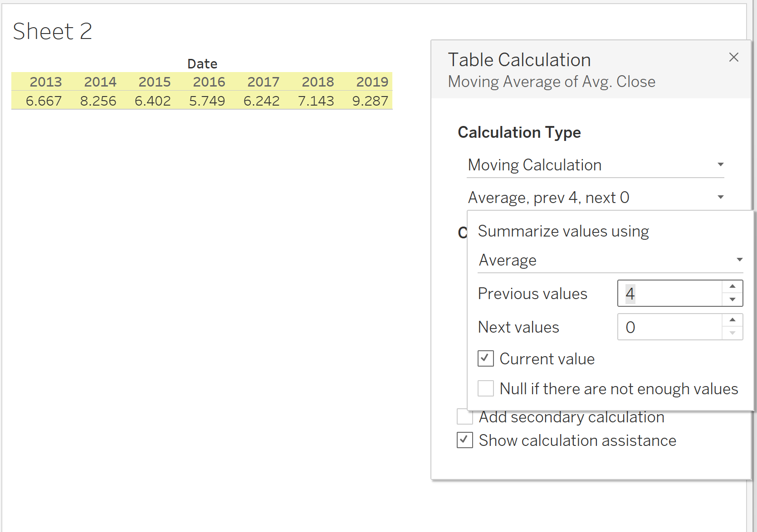Click the Previous values input field

click(669, 294)
